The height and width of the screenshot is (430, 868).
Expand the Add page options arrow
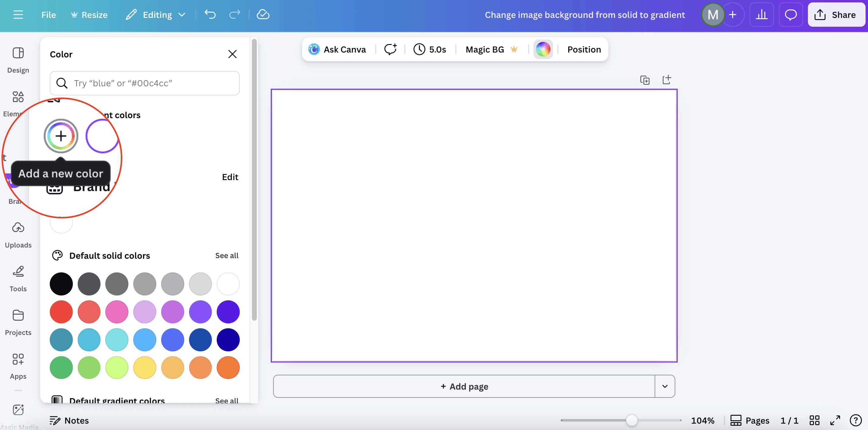(x=664, y=386)
